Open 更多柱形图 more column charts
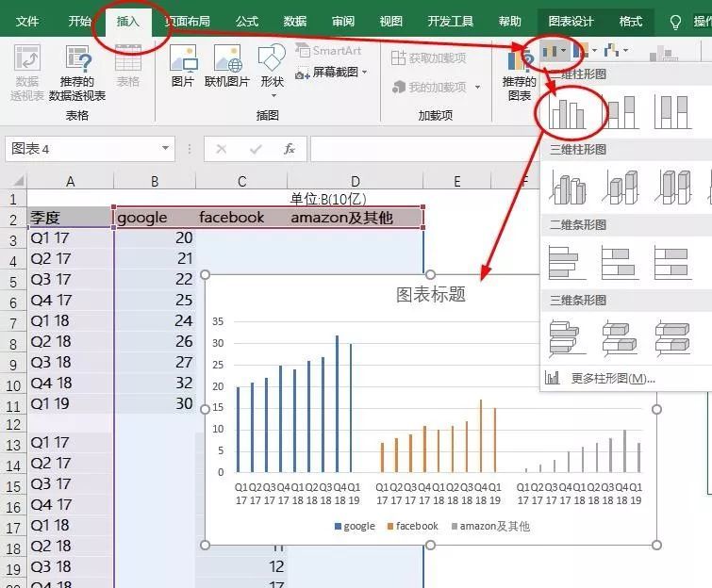712x588 pixels. (600, 378)
